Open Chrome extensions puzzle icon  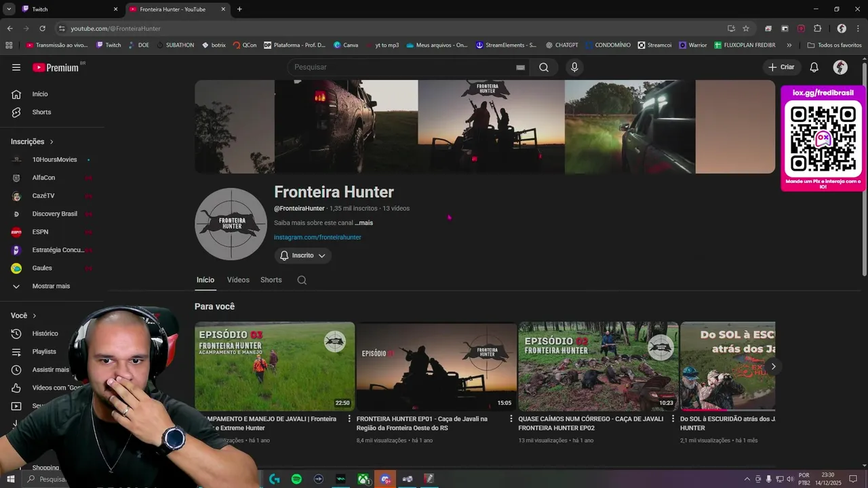pyautogui.click(x=817, y=28)
